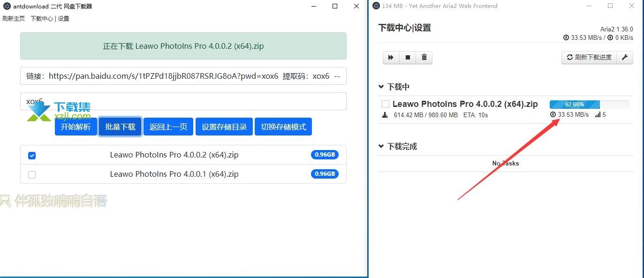Click file name Leawo PhotoIns Pro 4.0.0.2 in antdownload list
The height and width of the screenshot is (278, 644).
pyautogui.click(x=174, y=155)
